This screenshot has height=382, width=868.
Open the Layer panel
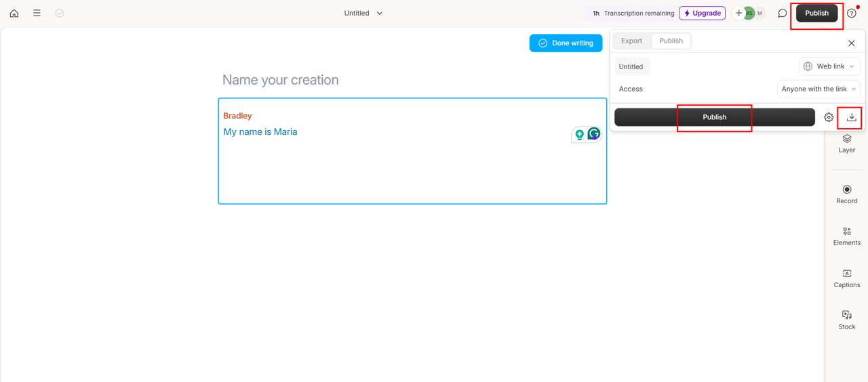[847, 144]
